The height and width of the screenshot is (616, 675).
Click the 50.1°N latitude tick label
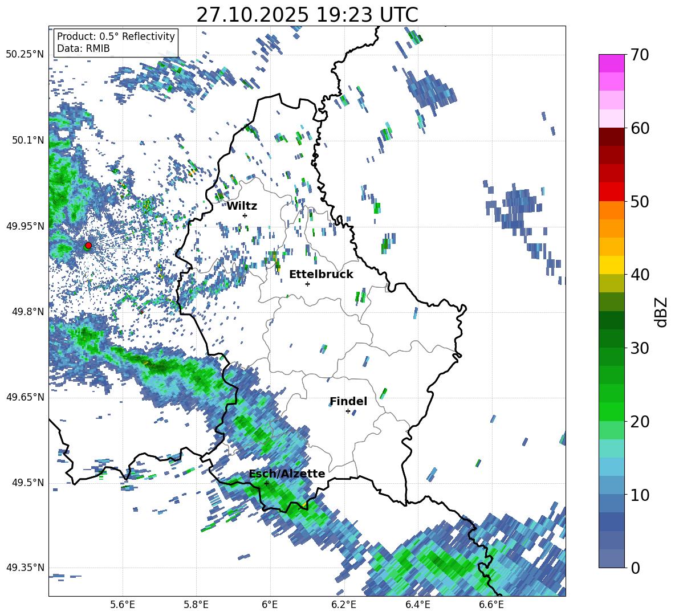[x=29, y=140]
